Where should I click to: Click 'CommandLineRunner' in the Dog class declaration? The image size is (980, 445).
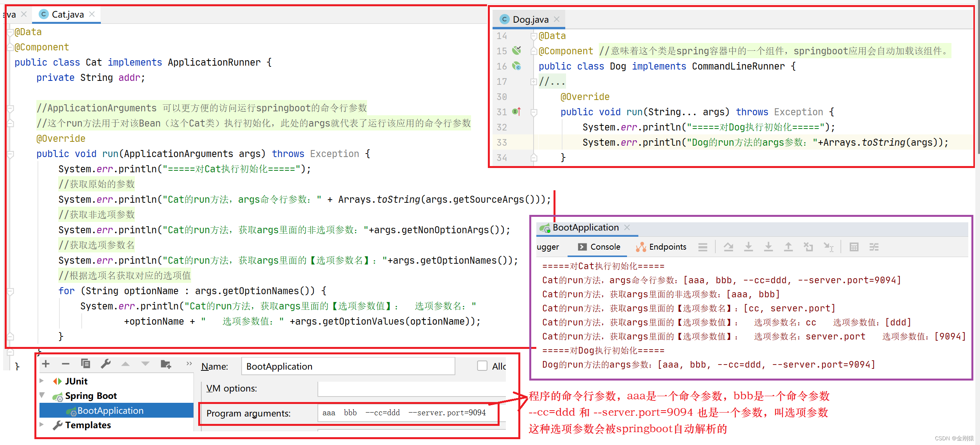[x=738, y=66]
